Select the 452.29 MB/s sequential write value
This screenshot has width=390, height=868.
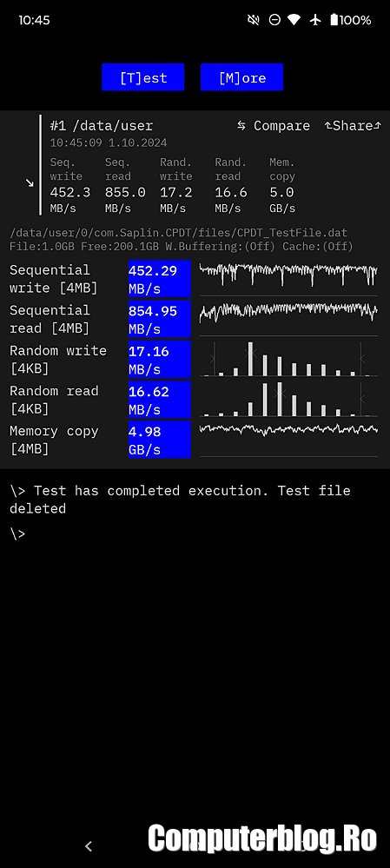[x=159, y=279]
